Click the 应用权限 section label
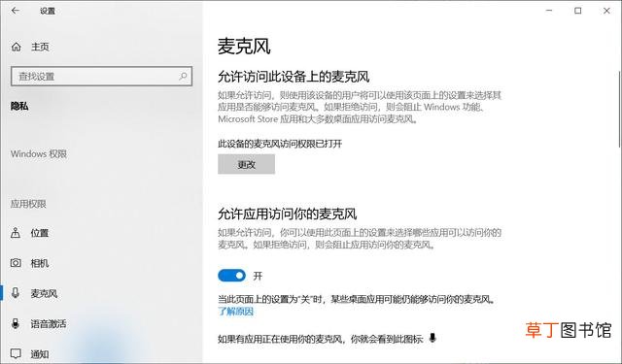 (28, 204)
